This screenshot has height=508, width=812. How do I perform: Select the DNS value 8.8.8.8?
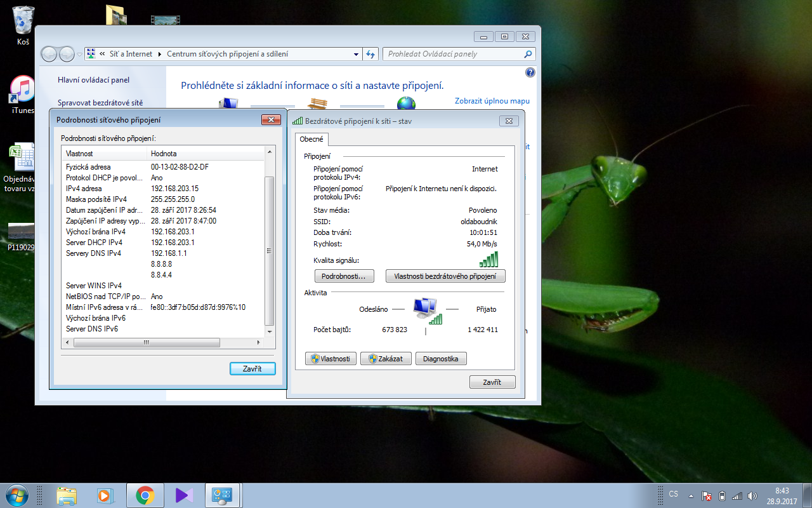161,264
